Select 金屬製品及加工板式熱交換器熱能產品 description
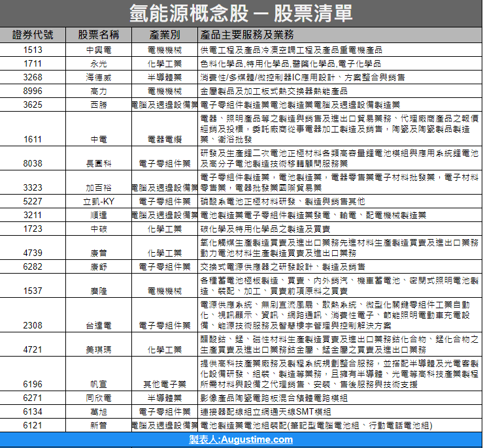This screenshot has width=483, height=448. [x=274, y=91]
